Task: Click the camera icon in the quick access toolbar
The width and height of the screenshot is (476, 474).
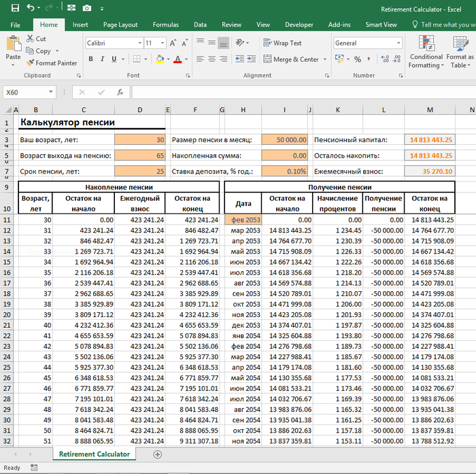Action: [x=87, y=8]
